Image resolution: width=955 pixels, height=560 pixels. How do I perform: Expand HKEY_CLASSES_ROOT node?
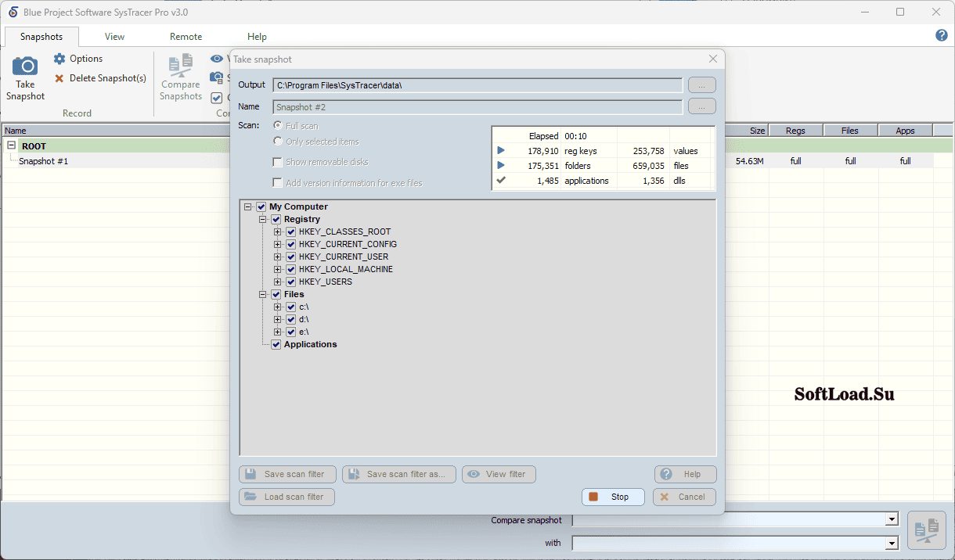coord(278,232)
